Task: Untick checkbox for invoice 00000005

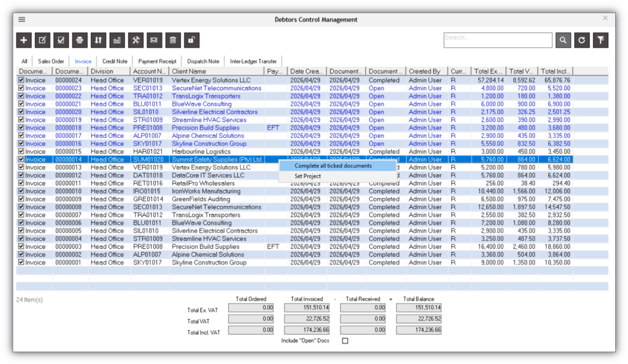Action: click(x=21, y=231)
